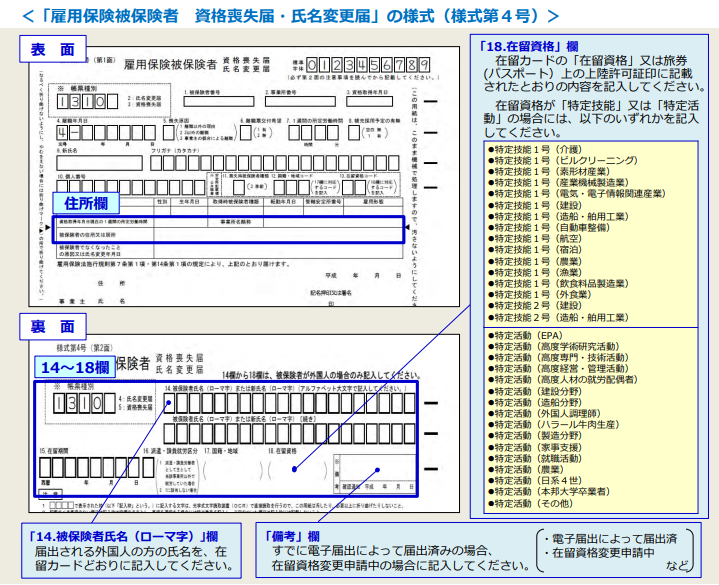Screen dimensions: 719x585
Task: Select 特定活動(外国人調理師)
Action: pyautogui.click(x=544, y=413)
